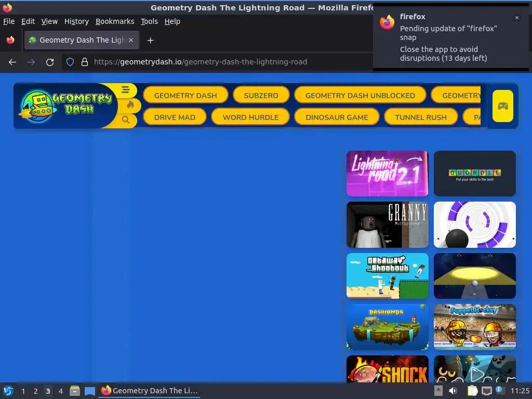Click the show desktop taskbar icon
This screenshot has height=399, width=532.
(x=89, y=391)
